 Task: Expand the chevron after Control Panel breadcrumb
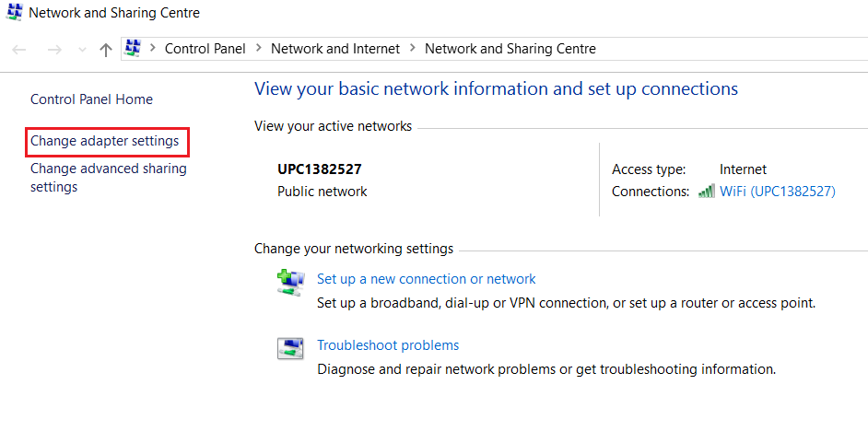(x=153, y=49)
